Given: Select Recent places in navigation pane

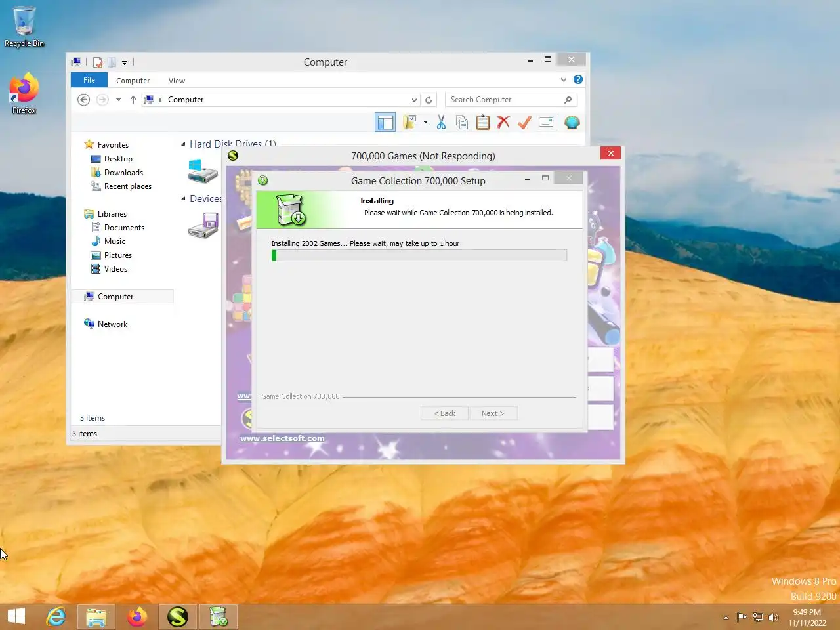Looking at the screenshot, I should pyautogui.click(x=127, y=186).
